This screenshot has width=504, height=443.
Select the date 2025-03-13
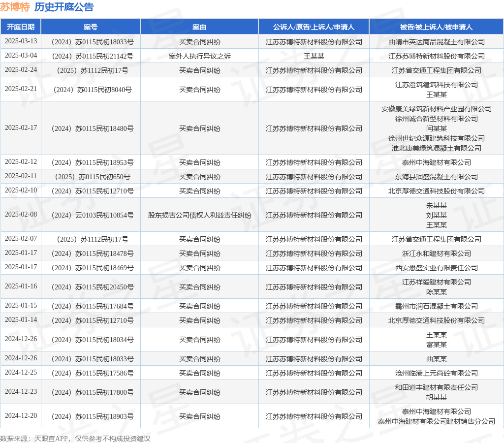[21, 41]
